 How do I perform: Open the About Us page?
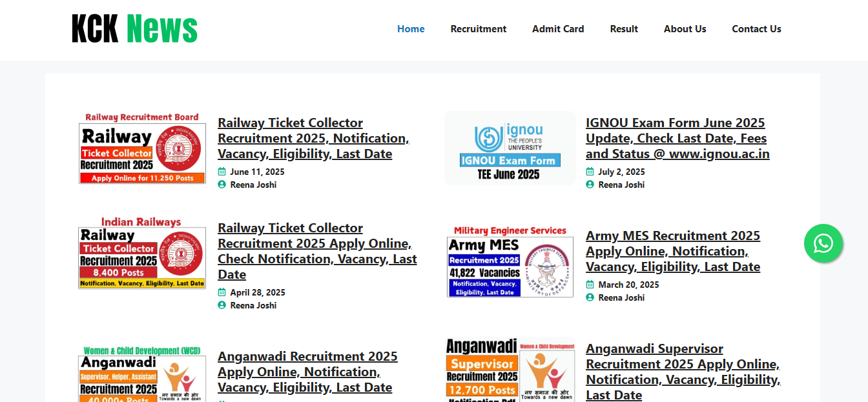click(x=685, y=29)
